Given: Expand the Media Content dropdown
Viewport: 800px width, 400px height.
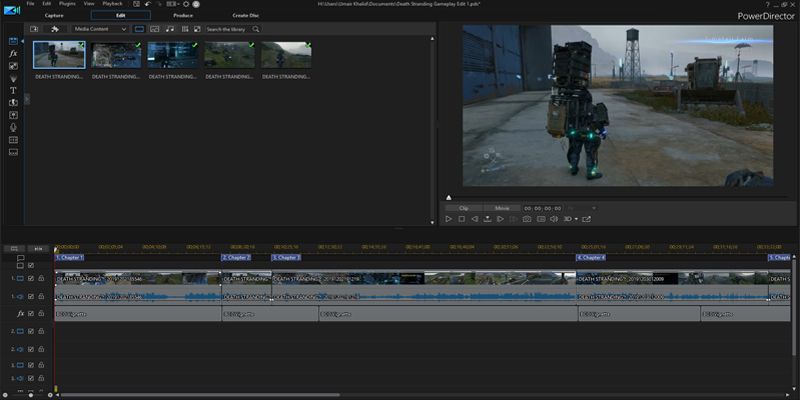Looking at the screenshot, I should [x=124, y=29].
